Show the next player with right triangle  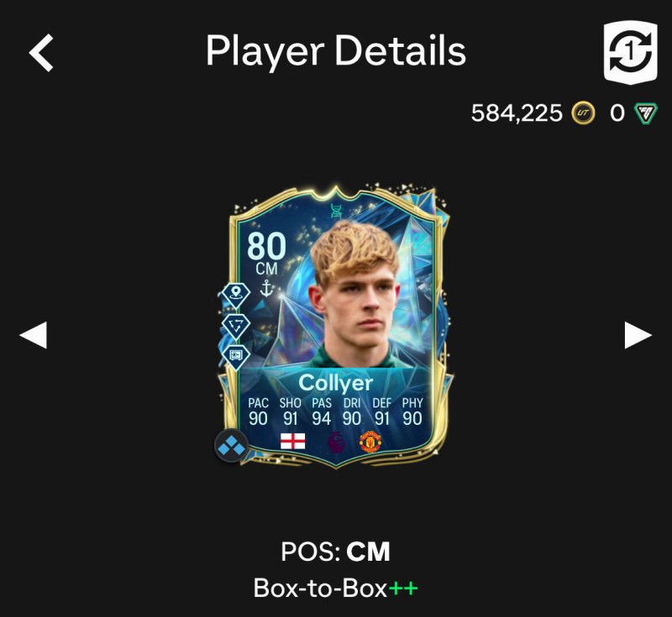click(638, 335)
